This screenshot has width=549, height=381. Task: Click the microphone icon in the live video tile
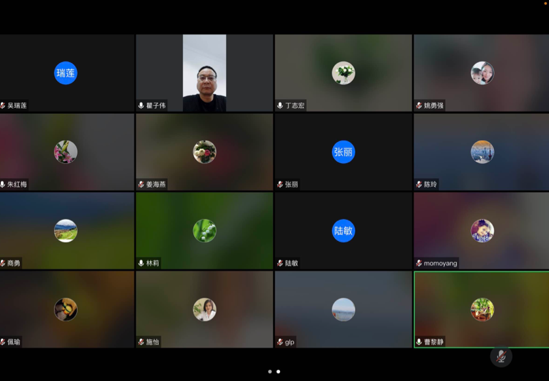tap(141, 105)
